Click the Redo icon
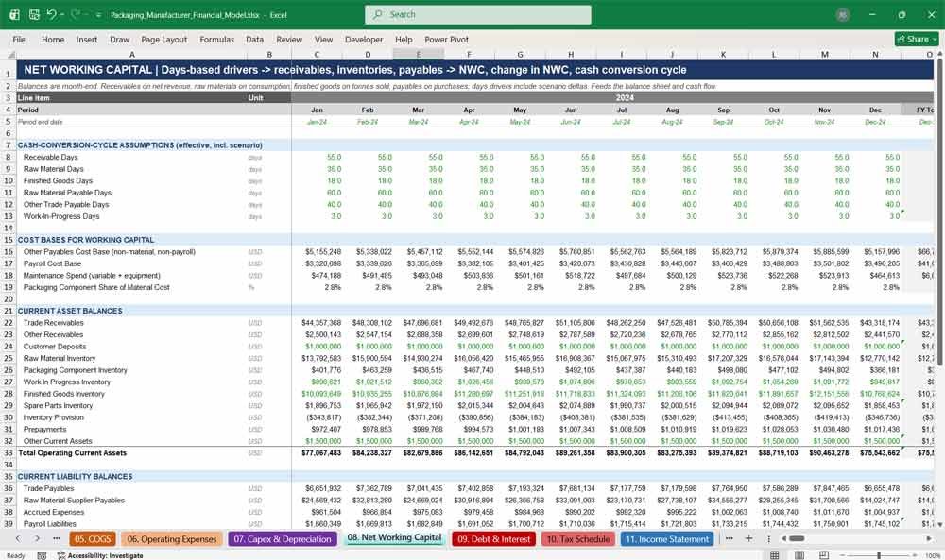Screen dimensions: 945x560 (76, 14)
